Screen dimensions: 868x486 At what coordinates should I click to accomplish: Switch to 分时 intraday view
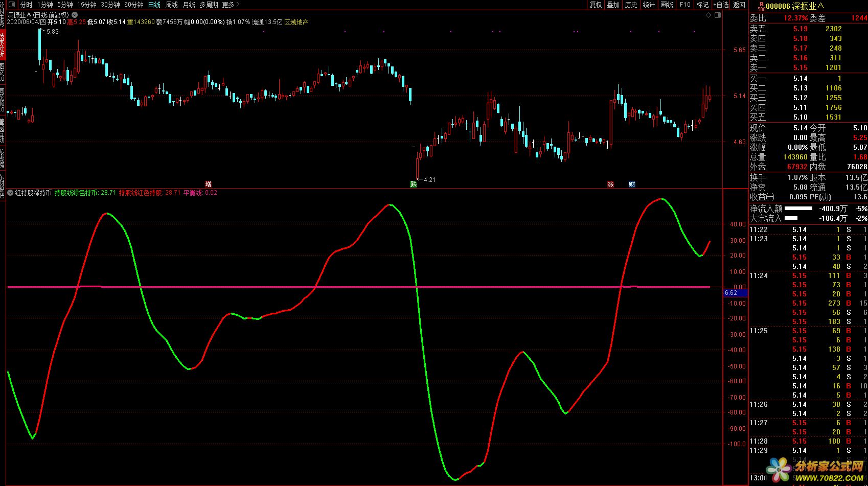(26, 5)
